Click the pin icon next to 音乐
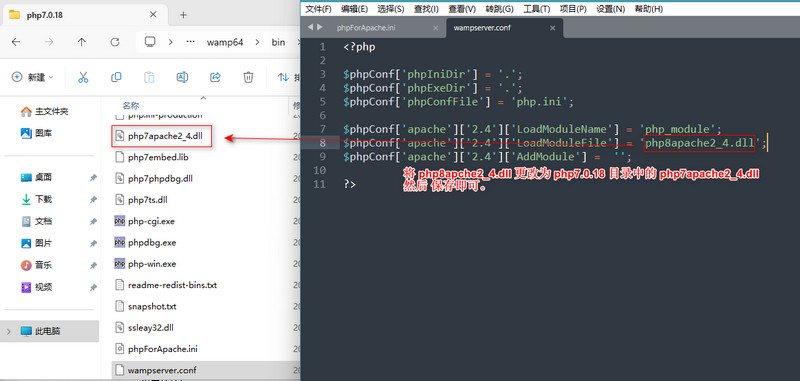Viewport: 800px width, 381px height. [x=93, y=266]
